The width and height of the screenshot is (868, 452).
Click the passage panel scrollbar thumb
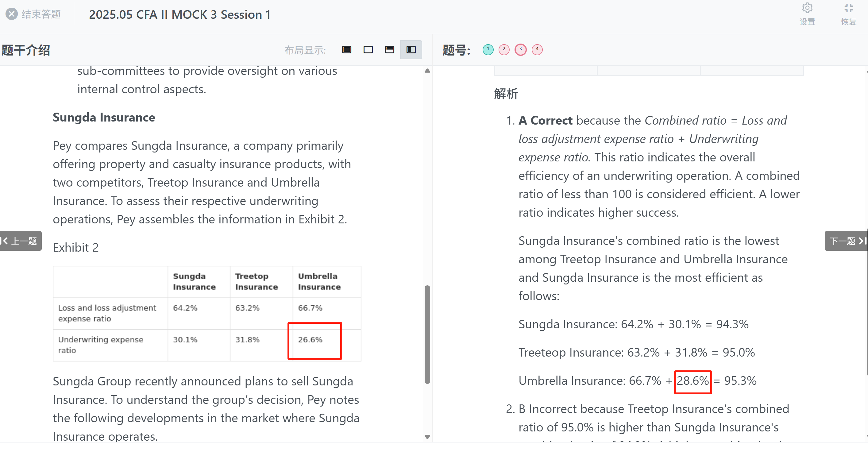(427, 334)
